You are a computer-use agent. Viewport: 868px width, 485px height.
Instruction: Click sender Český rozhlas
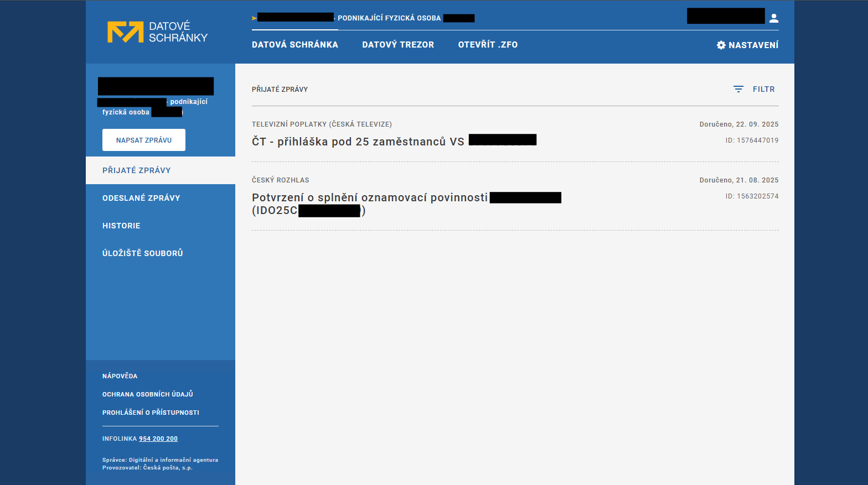[x=281, y=180]
